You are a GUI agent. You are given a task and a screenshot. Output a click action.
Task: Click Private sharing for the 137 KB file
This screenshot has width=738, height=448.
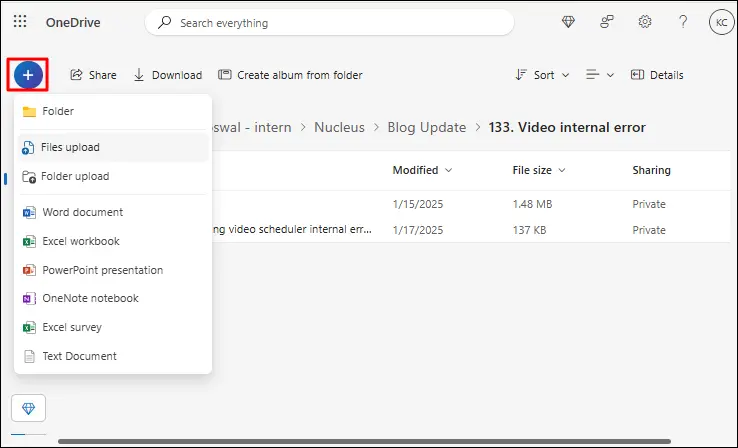click(x=649, y=230)
